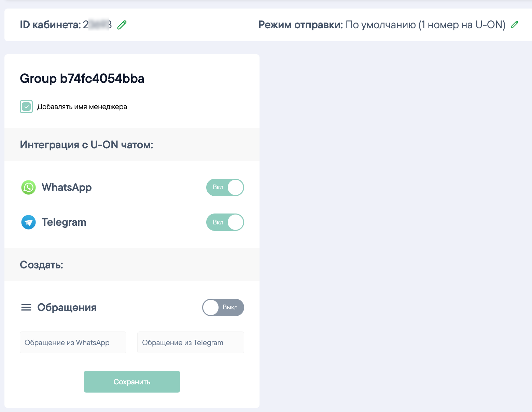
Task: Click the hamburger icon next to Обращения
Action: click(x=26, y=307)
